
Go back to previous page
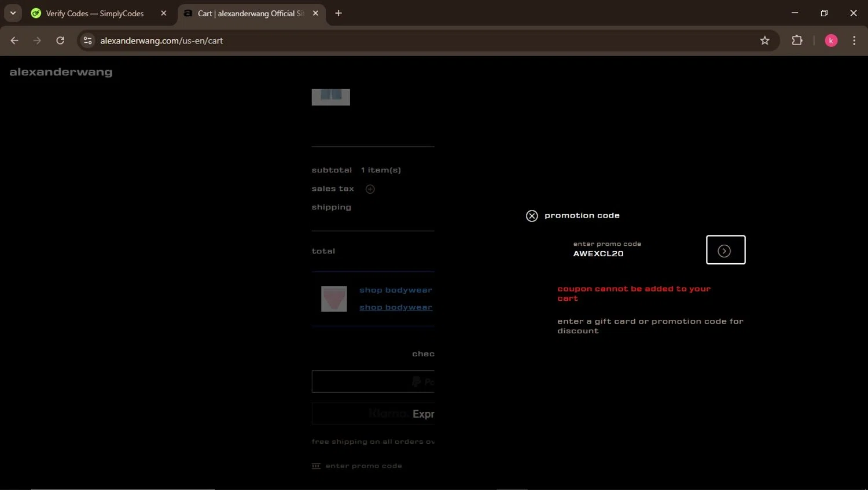point(14,40)
